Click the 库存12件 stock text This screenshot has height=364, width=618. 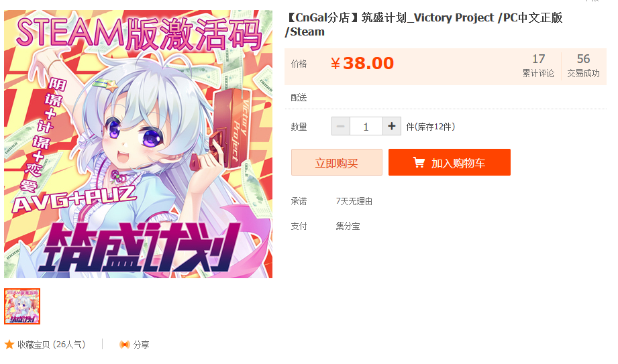click(x=431, y=127)
